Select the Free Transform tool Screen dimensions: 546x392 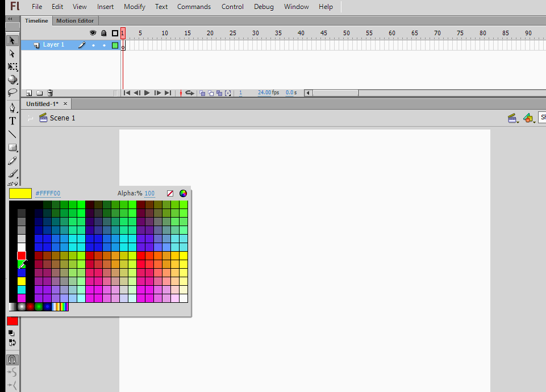point(12,67)
